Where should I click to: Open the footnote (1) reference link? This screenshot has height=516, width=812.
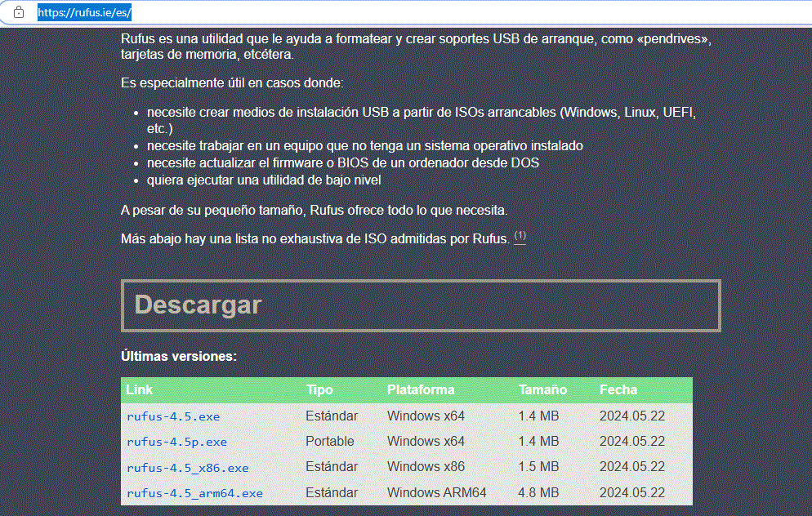point(520,237)
